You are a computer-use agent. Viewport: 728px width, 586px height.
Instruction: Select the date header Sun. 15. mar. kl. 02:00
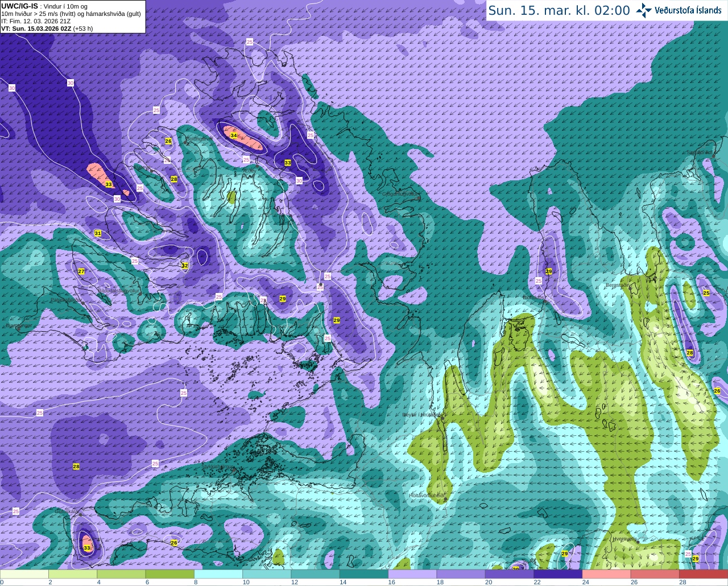pos(559,10)
